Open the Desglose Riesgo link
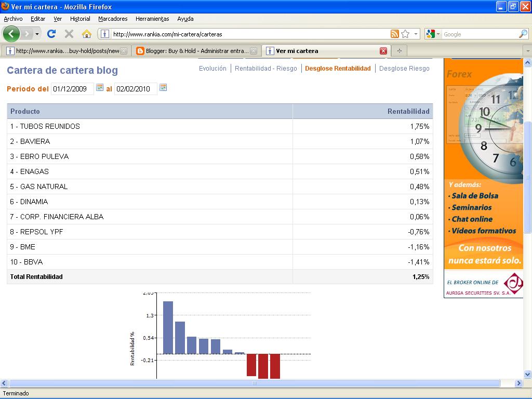Screen dimensions: 532x399 tap(404, 69)
